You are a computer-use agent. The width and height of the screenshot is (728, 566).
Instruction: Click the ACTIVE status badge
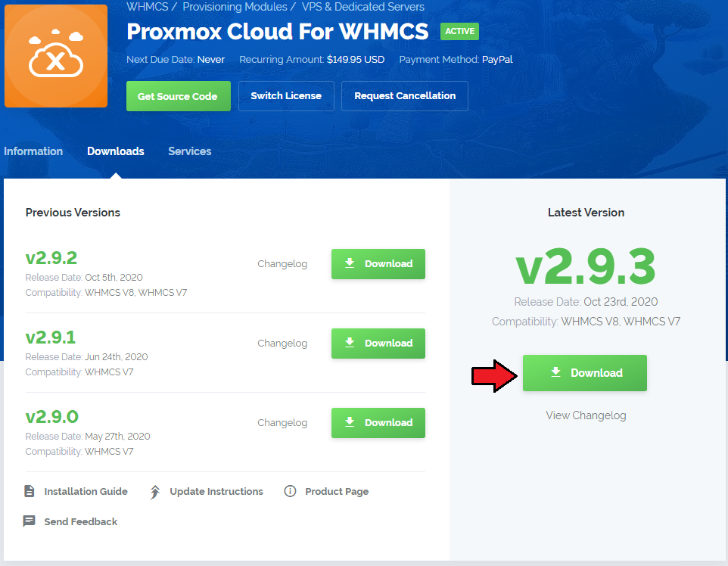(459, 31)
